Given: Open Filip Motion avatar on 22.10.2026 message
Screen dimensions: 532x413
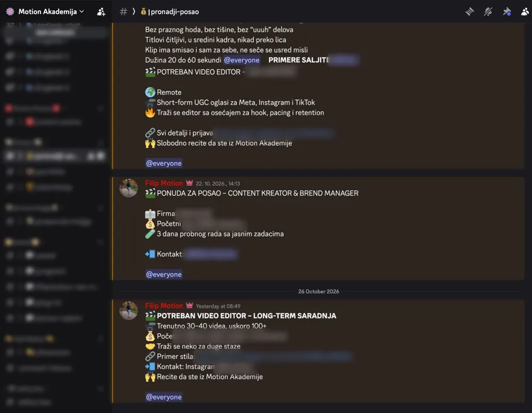Looking at the screenshot, I should (129, 188).
